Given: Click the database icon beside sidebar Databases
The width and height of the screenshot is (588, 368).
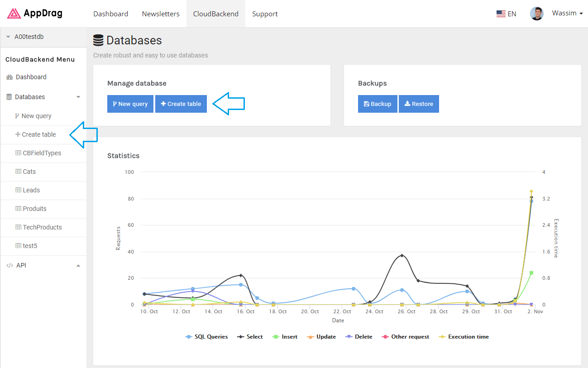Looking at the screenshot, I should click(x=9, y=97).
